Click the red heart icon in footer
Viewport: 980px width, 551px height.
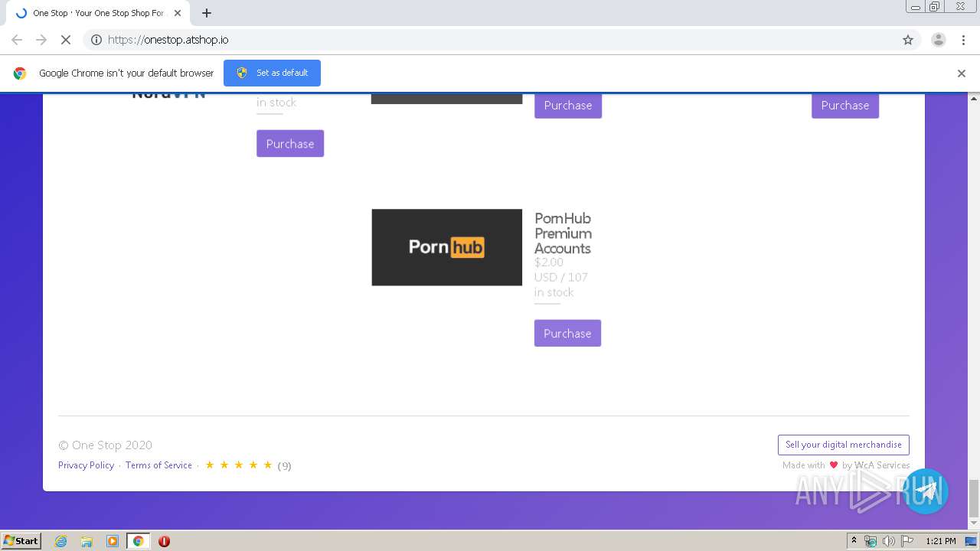pyautogui.click(x=834, y=465)
